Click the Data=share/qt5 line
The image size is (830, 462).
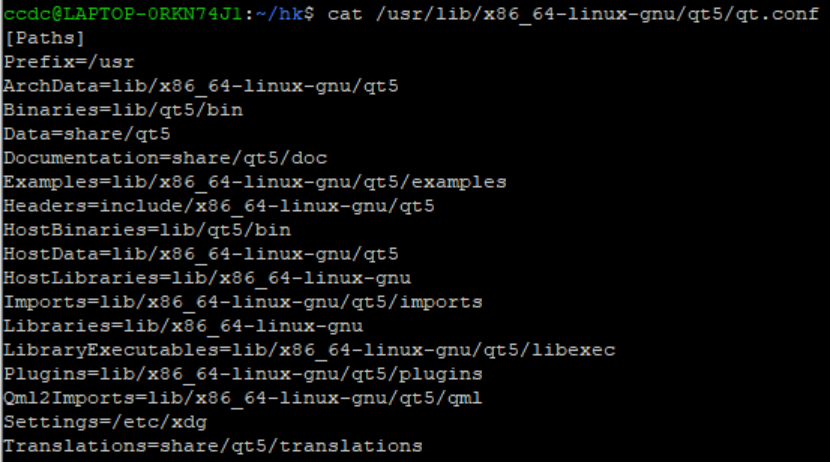87,134
